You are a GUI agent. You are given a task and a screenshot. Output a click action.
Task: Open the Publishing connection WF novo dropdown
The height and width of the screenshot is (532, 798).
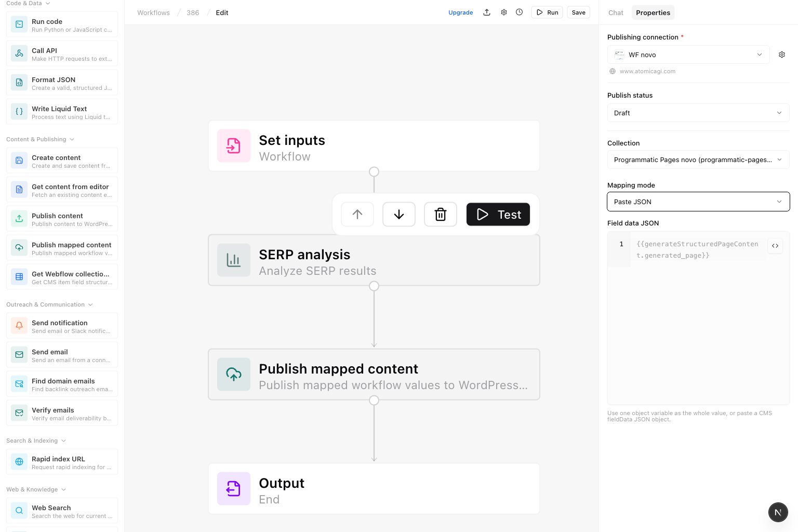(688, 55)
